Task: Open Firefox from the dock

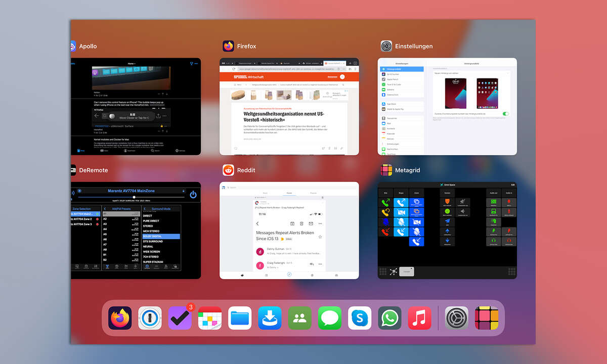Action: click(120, 318)
